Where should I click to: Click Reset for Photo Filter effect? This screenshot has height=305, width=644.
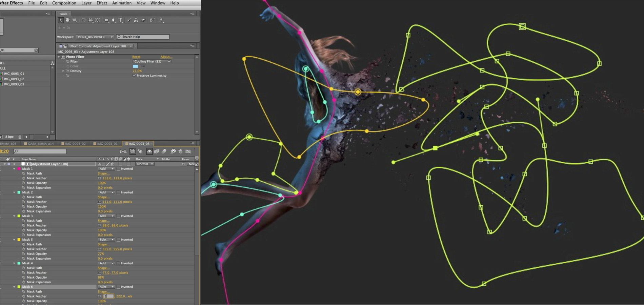pos(136,57)
